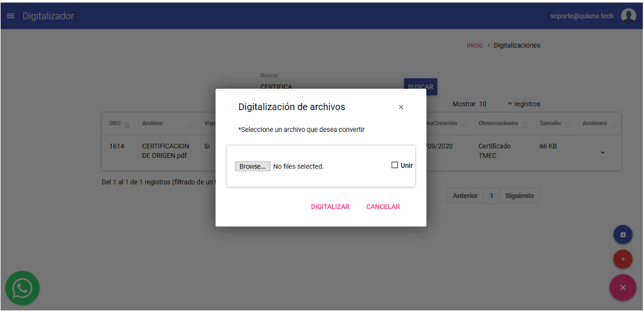Click the SKU cell 1614
Image resolution: width=644 pixels, height=311 pixels.
(116, 146)
